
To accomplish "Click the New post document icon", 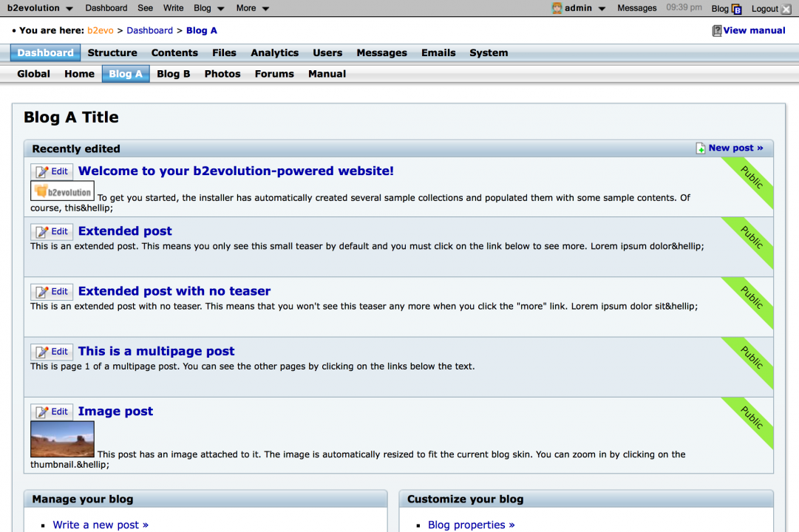I will pos(701,149).
